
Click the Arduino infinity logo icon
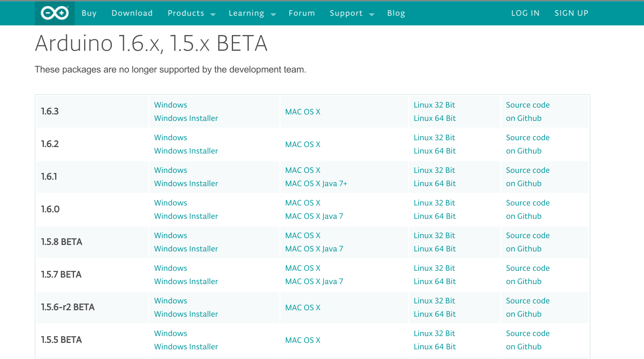[55, 13]
